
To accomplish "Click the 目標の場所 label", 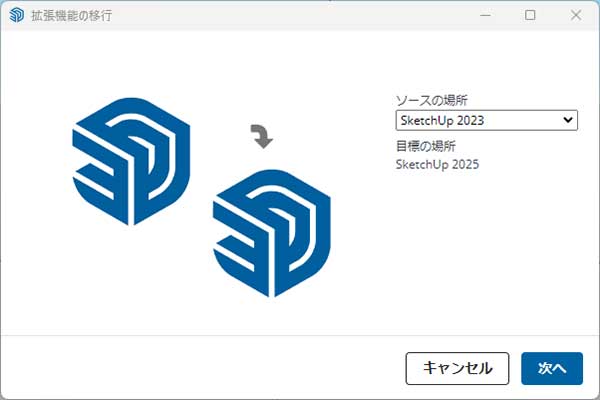I will [426, 146].
